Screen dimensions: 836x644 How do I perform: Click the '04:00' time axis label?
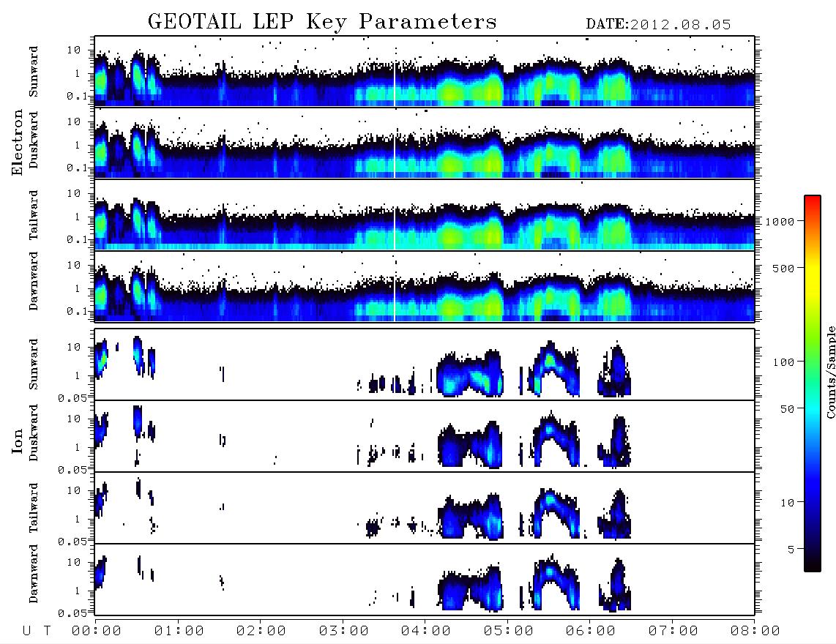[426, 632]
